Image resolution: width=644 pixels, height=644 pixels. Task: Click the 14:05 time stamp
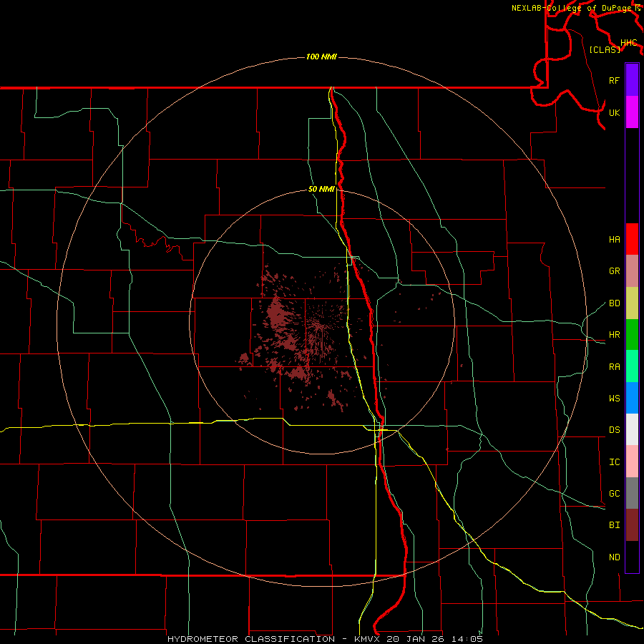point(467,639)
